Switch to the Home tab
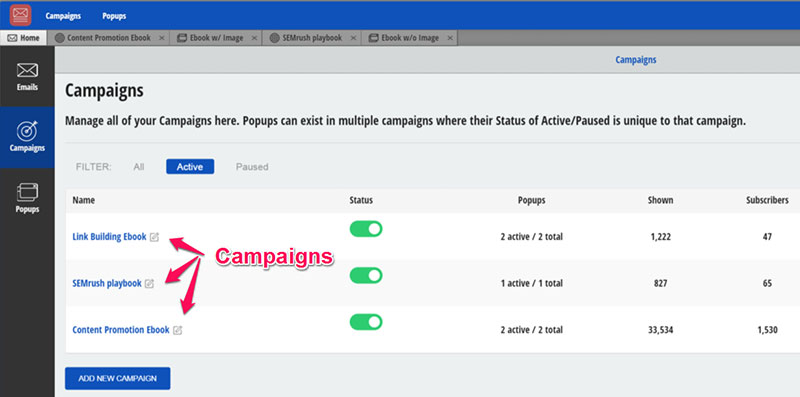 (x=23, y=38)
